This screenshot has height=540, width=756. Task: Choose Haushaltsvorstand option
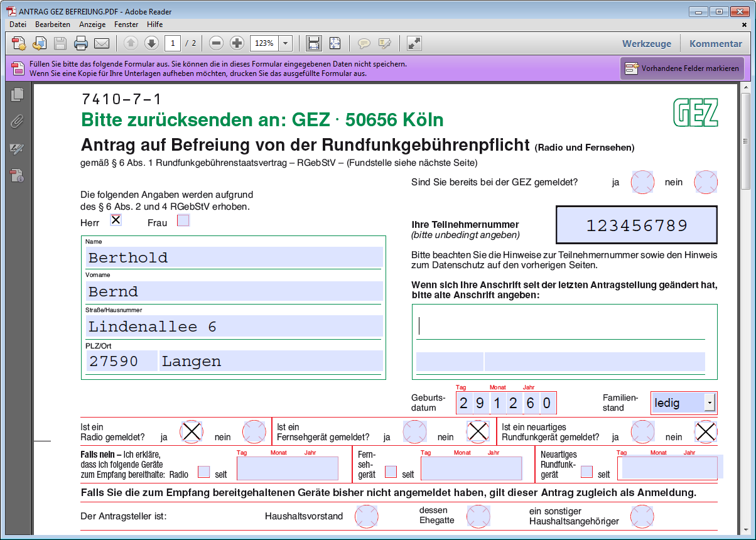point(367,517)
